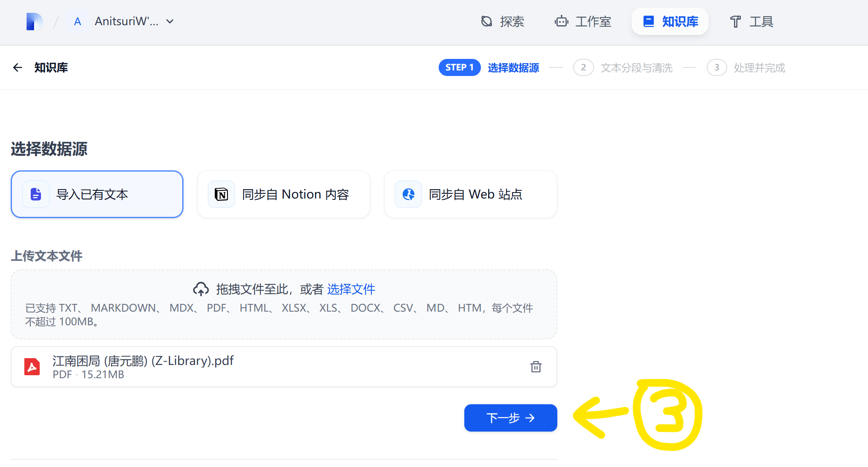Select the 知识库 knowledge tab
Image resolution: width=868 pixels, height=467 pixels.
(x=670, y=21)
